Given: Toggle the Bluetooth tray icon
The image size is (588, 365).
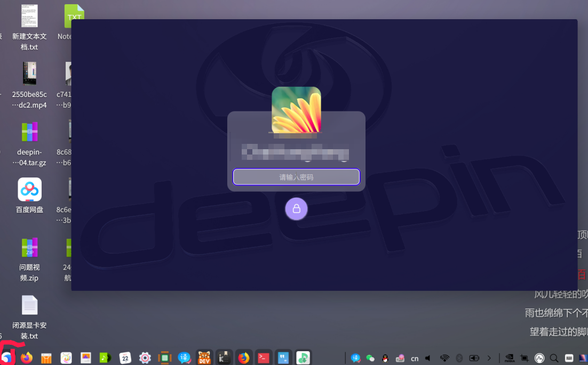Looking at the screenshot, I should coord(459,358).
